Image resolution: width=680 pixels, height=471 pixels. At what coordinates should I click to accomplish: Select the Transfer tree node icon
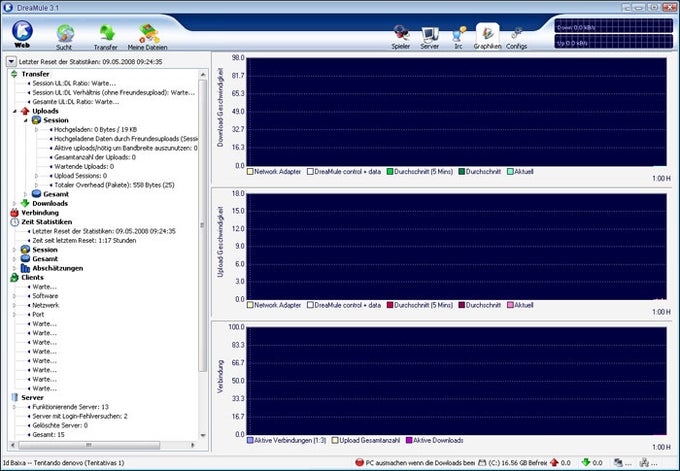(x=14, y=74)
